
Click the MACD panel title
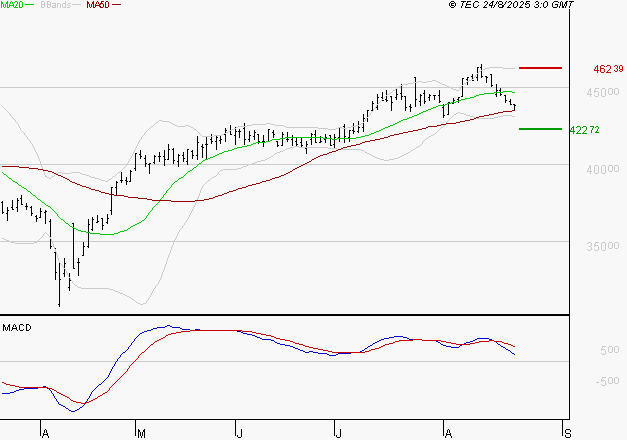pyautogui.click(x=17, y=327)
